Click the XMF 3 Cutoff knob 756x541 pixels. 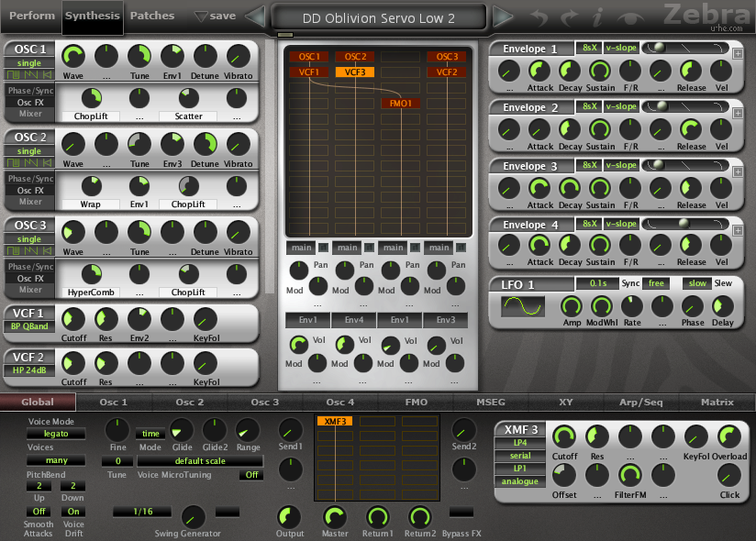point(564,436)
